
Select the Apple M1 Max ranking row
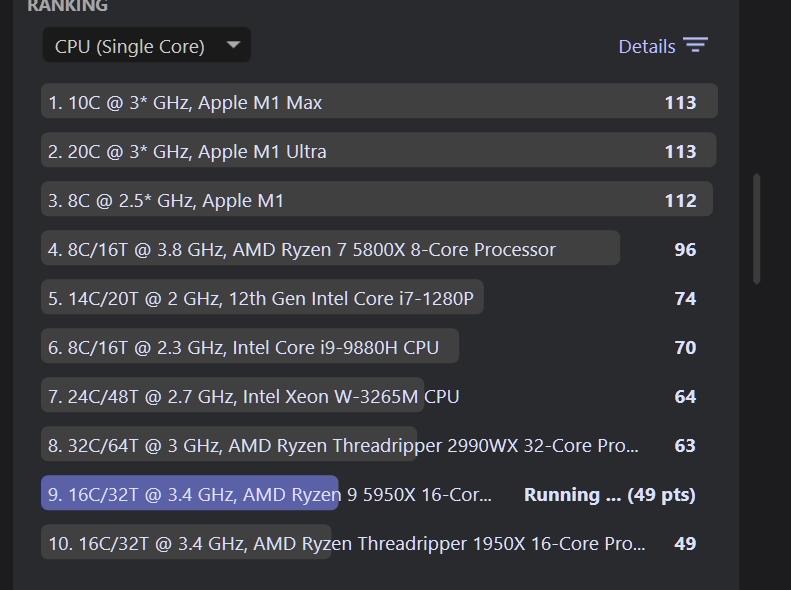pos(379,101)
